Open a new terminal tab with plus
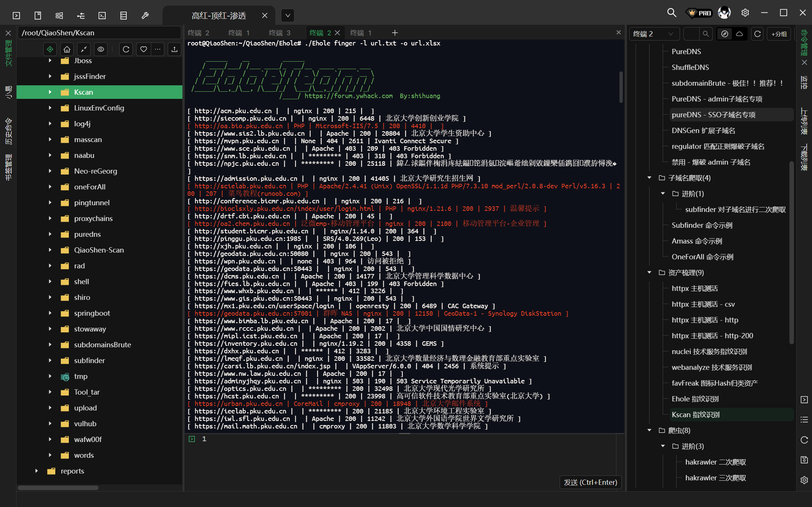This screenshot has height=507, width=812. tap(395, 33)
